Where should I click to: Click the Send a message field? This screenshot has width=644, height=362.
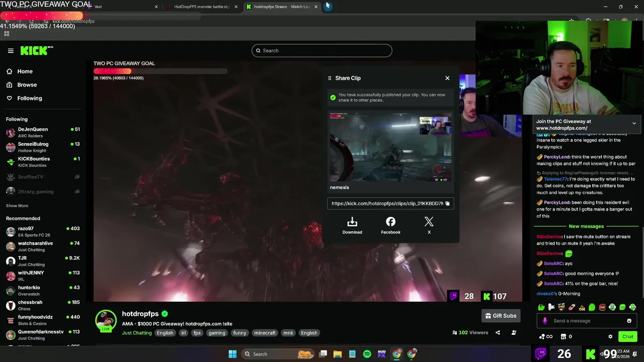[586, 321]
